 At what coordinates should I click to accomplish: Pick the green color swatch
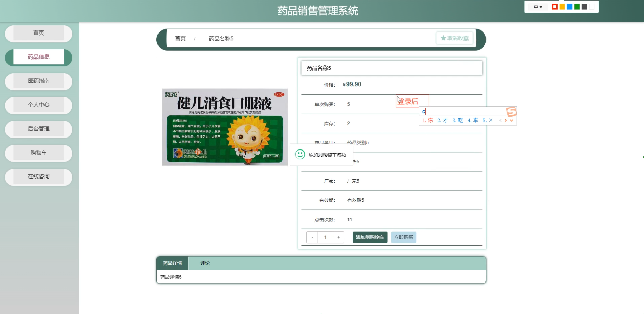[x=577, y=7]
